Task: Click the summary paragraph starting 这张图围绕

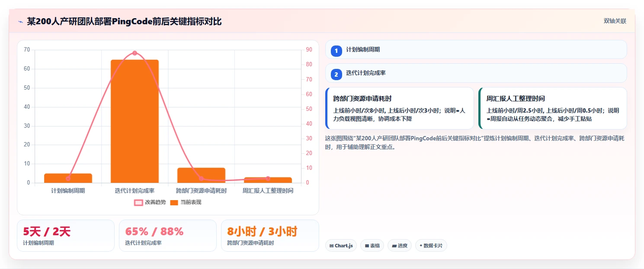Action: pyautogui.click(x=474, y=143)
